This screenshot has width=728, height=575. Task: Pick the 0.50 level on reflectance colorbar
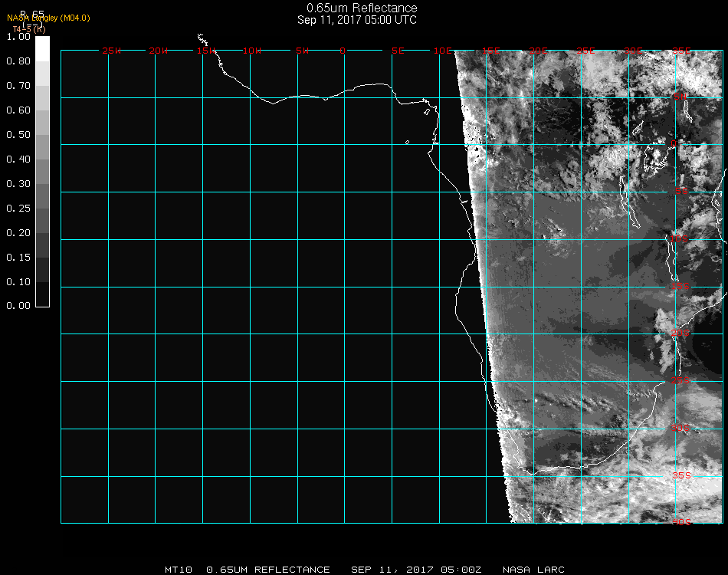[x=18, y=135]
